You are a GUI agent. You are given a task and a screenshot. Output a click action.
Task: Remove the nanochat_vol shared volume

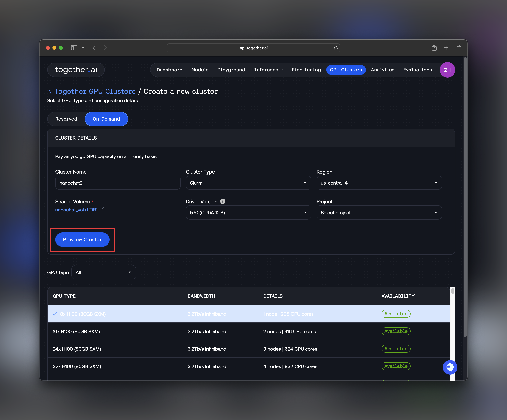pos(103,208)
